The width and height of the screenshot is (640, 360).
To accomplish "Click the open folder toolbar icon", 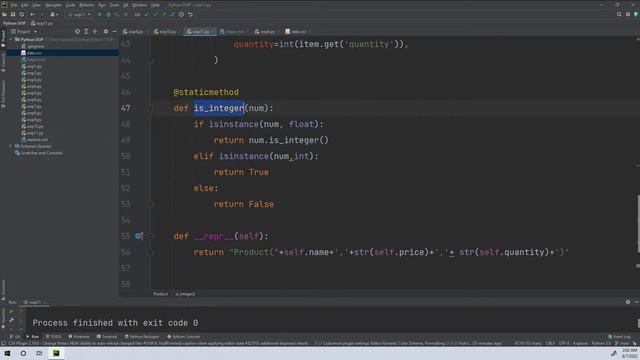I will point(4,14).
